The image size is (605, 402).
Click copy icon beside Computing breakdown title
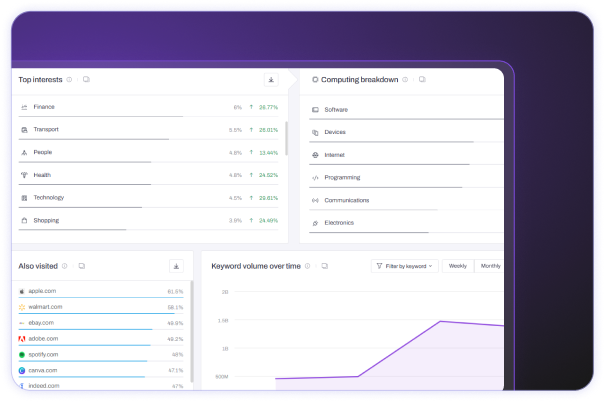coord(422,79)
